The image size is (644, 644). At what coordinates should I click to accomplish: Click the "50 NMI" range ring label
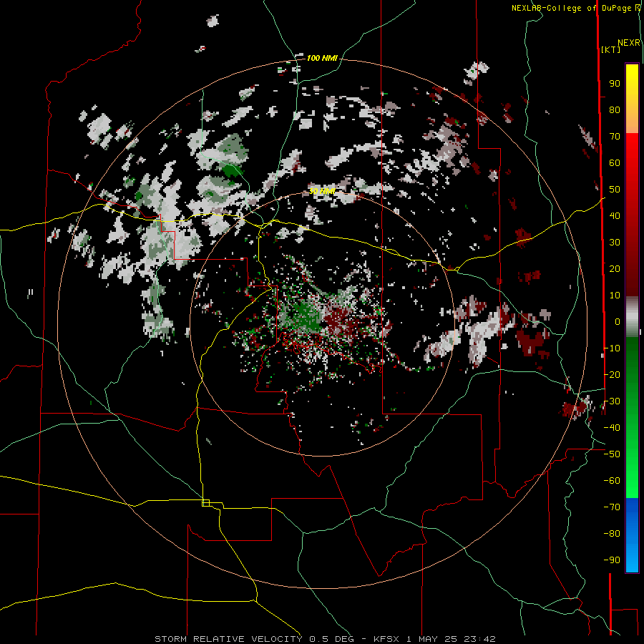322,191
